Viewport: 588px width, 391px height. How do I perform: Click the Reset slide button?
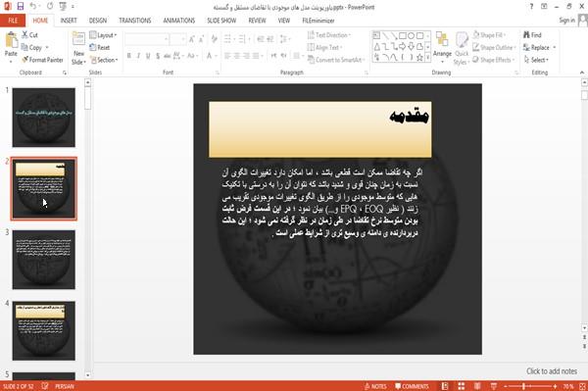[100, 48]
